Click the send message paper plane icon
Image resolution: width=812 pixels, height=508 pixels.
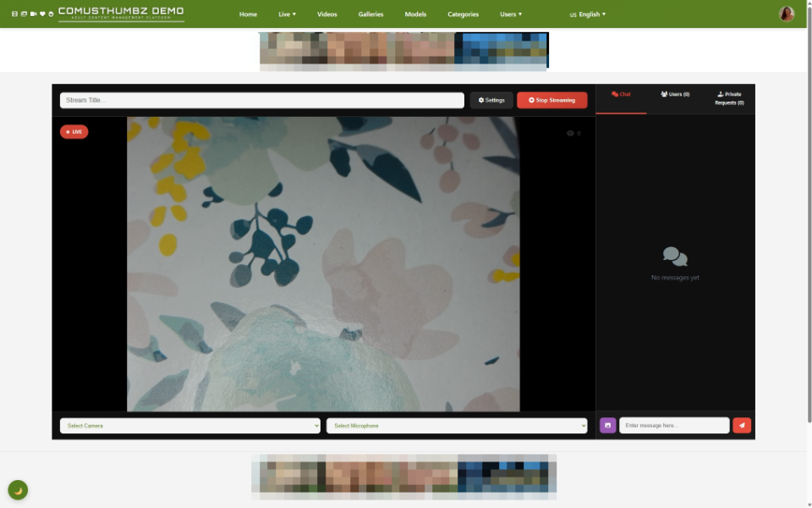coord(742,425)
